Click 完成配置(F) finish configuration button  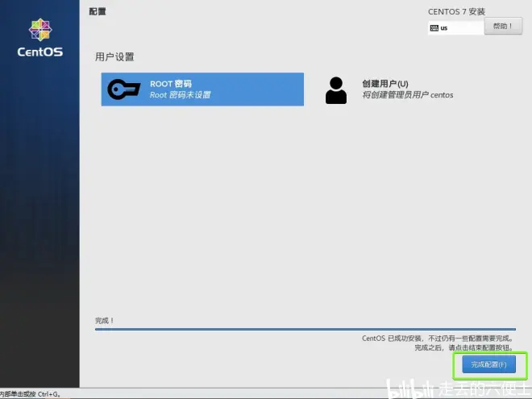(488, 364)
